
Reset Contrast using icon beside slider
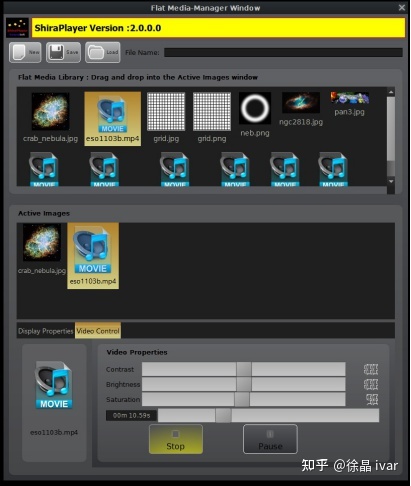[371, 369]
